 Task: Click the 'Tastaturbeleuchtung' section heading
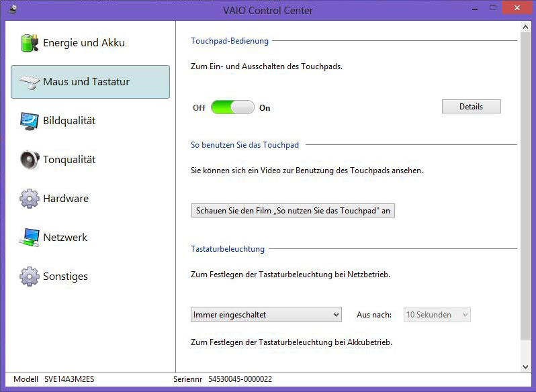228,249
